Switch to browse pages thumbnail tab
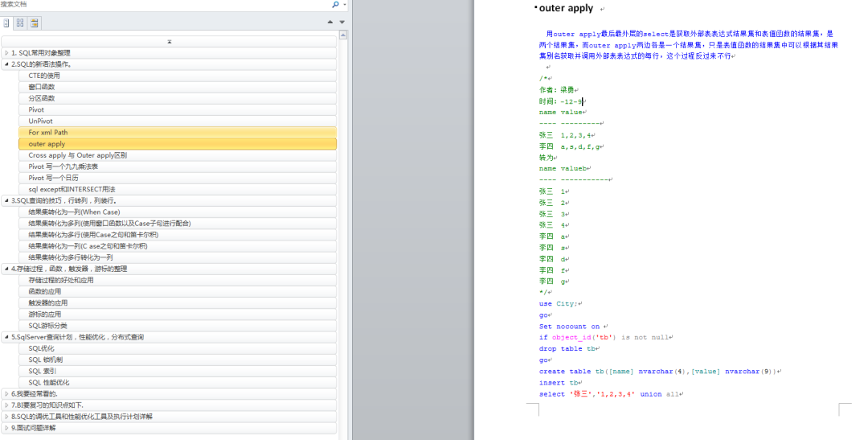Image resolution: width=868 pixels, height=440 pixels. point(20,23)
